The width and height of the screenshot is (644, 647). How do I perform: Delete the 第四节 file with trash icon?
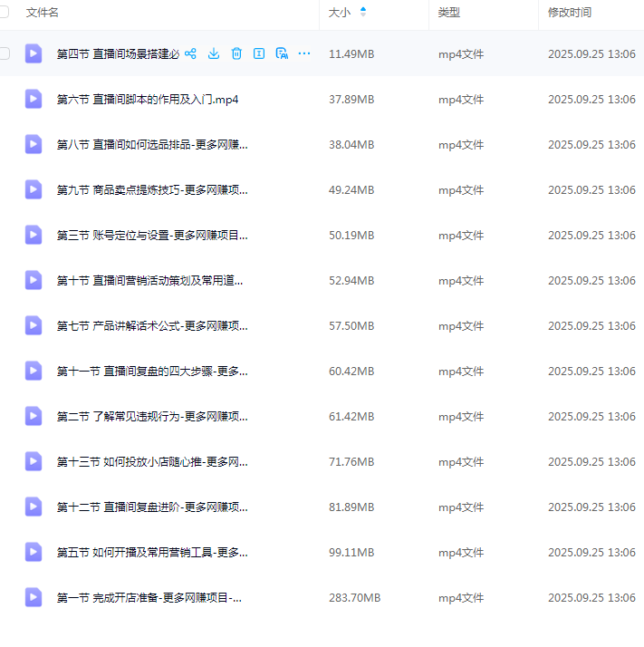click(236, 53)
